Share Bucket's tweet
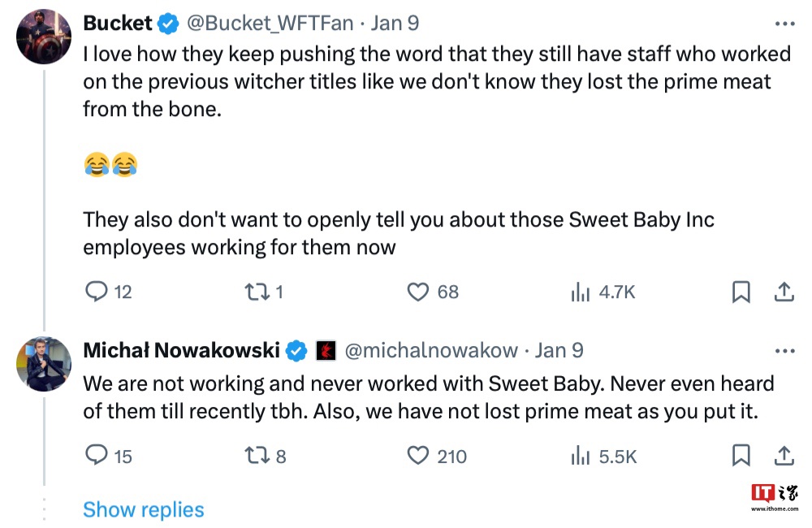Viewport: 812px width, 528px height. (x=784, y=292)
